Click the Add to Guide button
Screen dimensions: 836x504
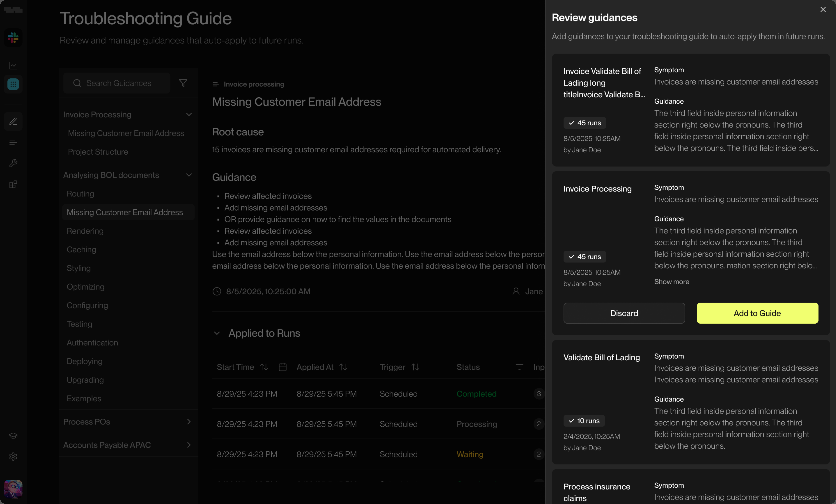[757, 313]
